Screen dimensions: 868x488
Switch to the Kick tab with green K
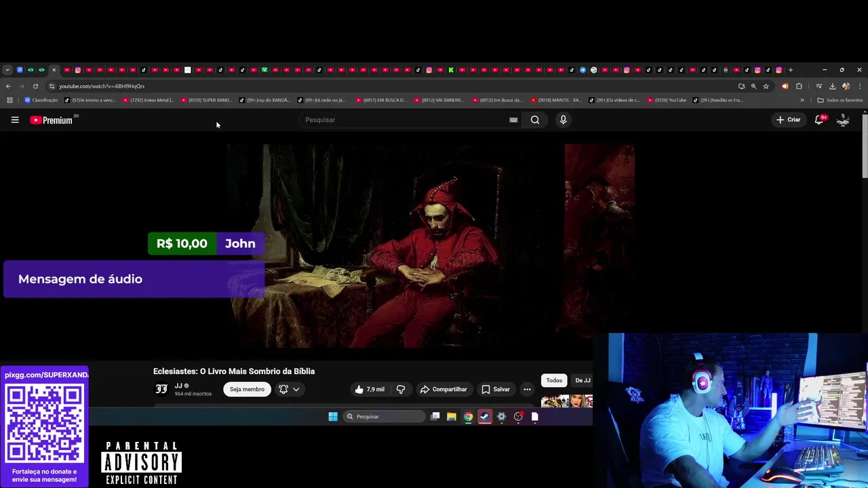pyautogui.click(x=451, y=70)
